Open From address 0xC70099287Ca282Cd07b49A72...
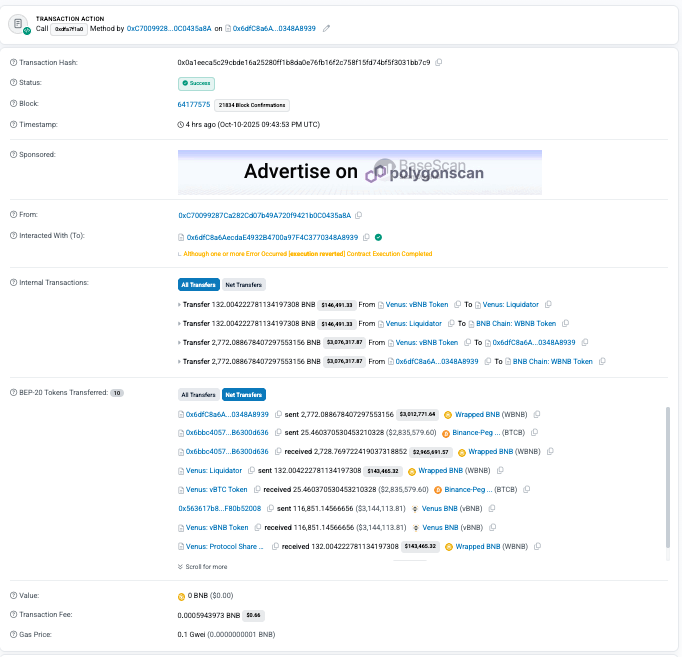Viewport: 682px width, 657px height. pyautogui.click(x=264, y=215)
